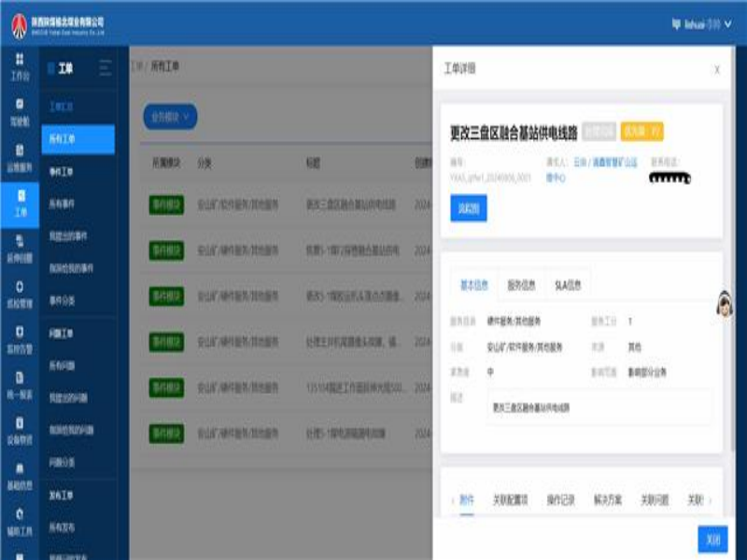Switch to the SLA信息 tab

(x=567, y=287)
